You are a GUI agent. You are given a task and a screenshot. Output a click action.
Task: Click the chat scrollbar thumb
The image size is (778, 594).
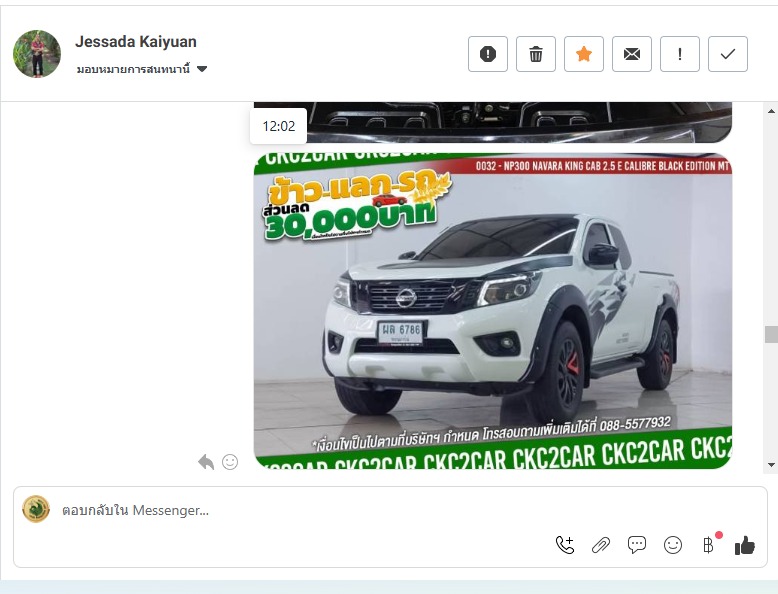771,334
